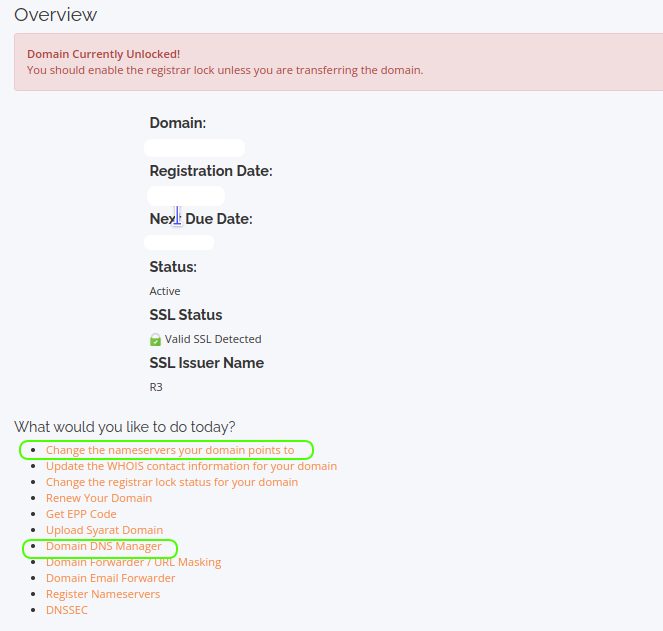
Task: Select the R3 SSL issuer name
Action: 156,387
